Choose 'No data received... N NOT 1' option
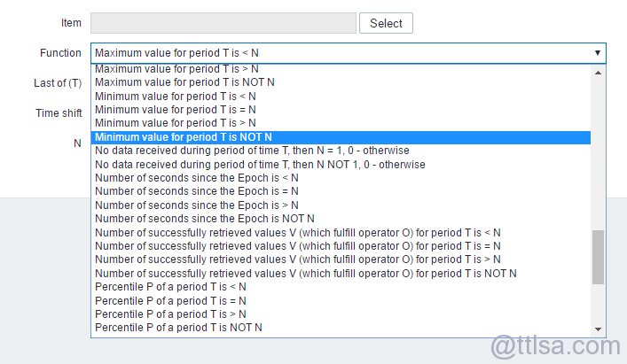This screenshot has width=627, height=364. (x=260, y=165)
